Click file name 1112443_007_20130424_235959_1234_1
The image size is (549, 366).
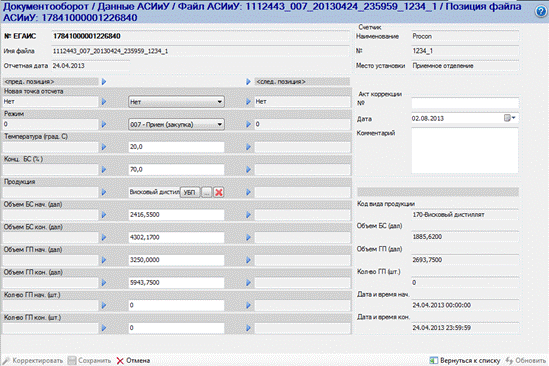coord(110,51)
